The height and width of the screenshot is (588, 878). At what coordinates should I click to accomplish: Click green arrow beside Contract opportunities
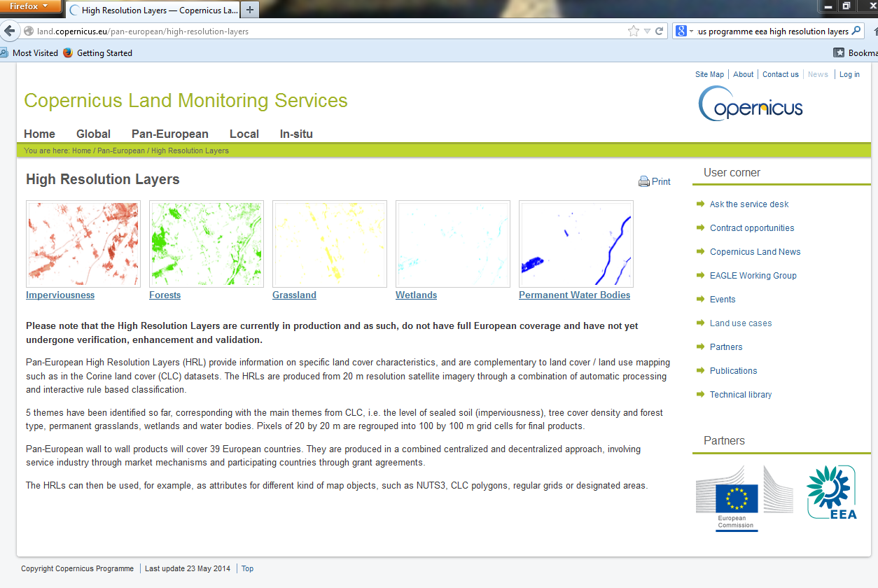coord(700,227)
